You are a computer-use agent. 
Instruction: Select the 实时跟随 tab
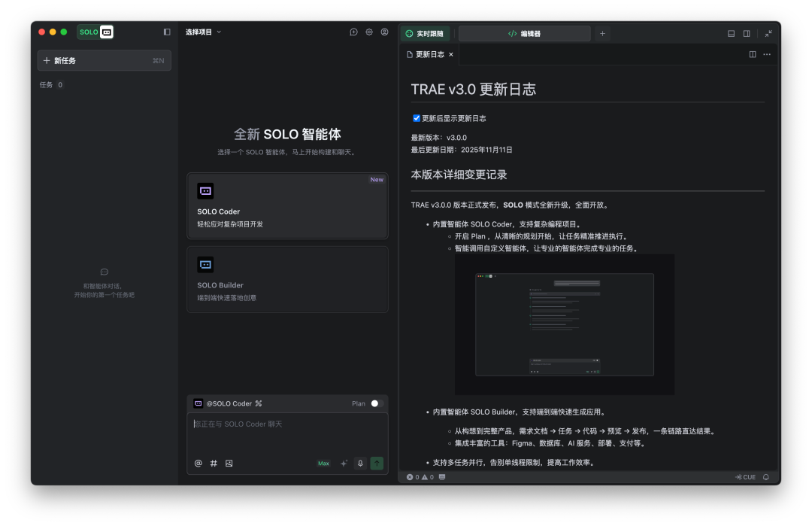[x=425, y=33]
